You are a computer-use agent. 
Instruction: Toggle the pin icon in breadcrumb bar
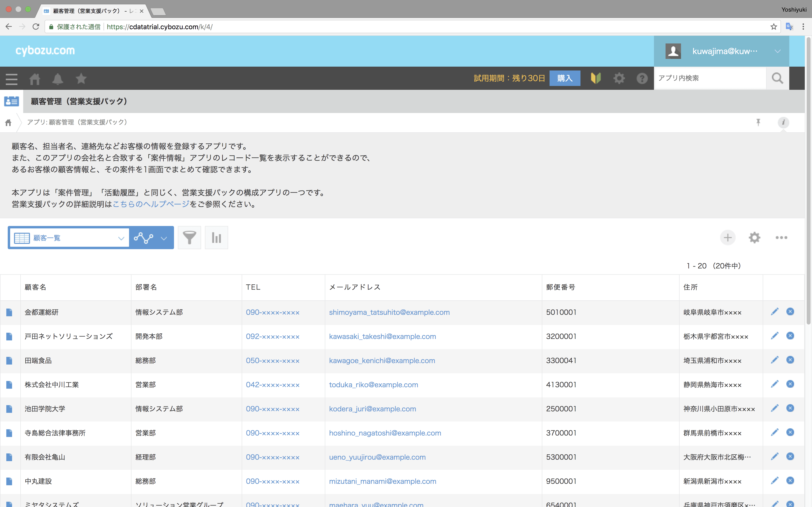click(x=758, y=122)
